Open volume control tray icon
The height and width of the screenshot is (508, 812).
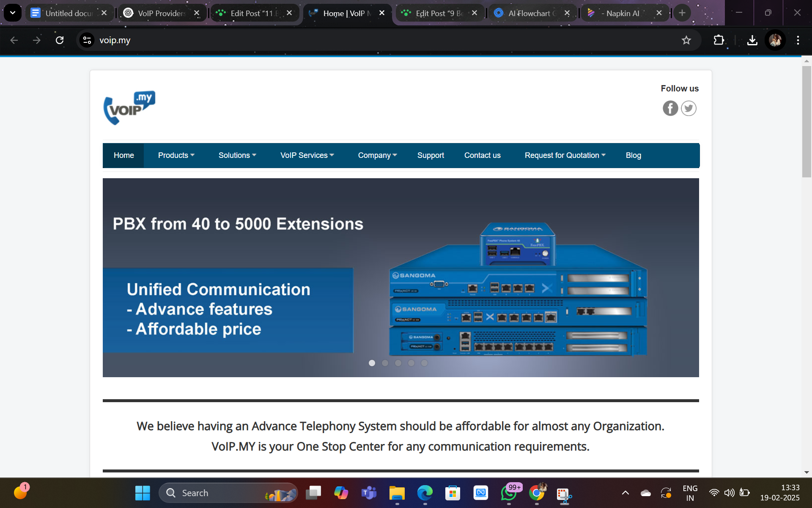pyautogui.click(x=729, y=493)
